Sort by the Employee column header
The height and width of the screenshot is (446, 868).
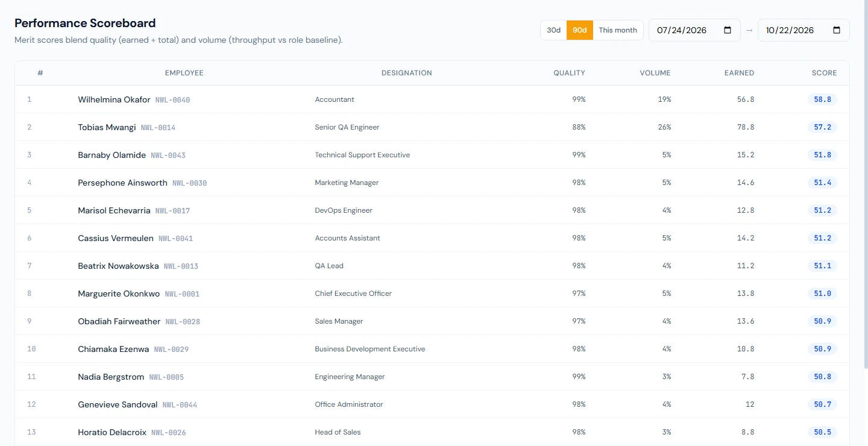[x=184, y=73]
